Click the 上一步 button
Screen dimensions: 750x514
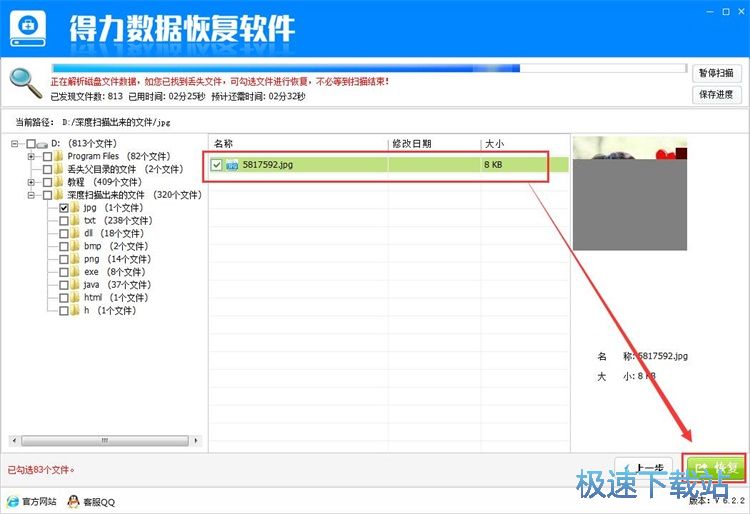click(643, 468)
